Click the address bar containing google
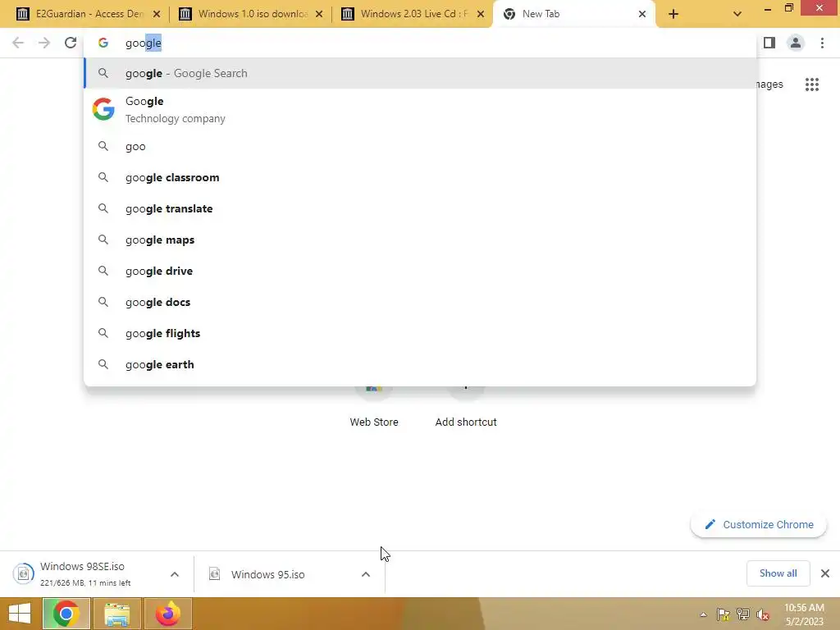Viewport: 840px width, 630px height. (420, 43)
